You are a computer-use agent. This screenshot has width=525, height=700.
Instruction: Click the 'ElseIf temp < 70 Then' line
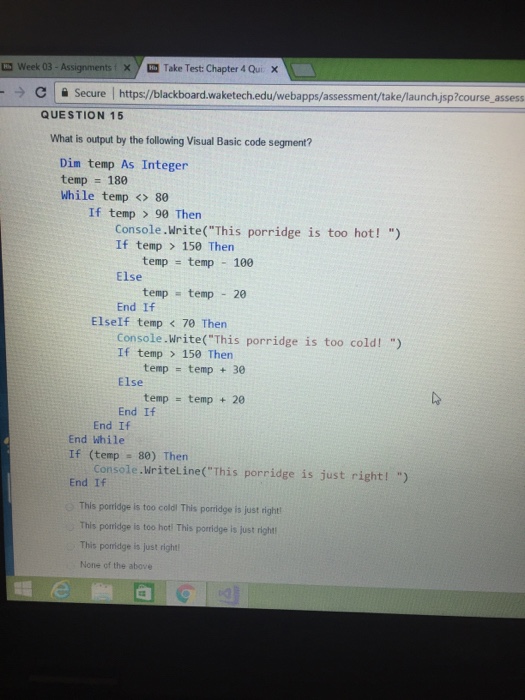159,323
